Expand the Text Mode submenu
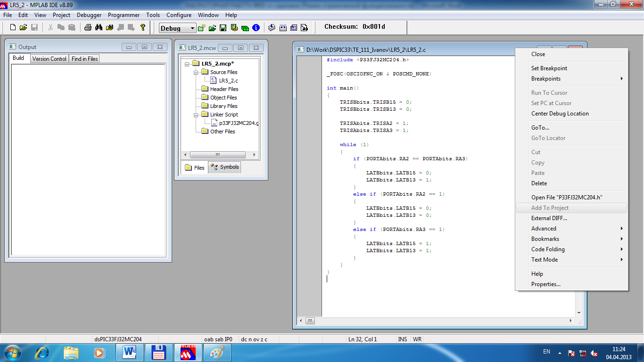 (x=572, y=260)
